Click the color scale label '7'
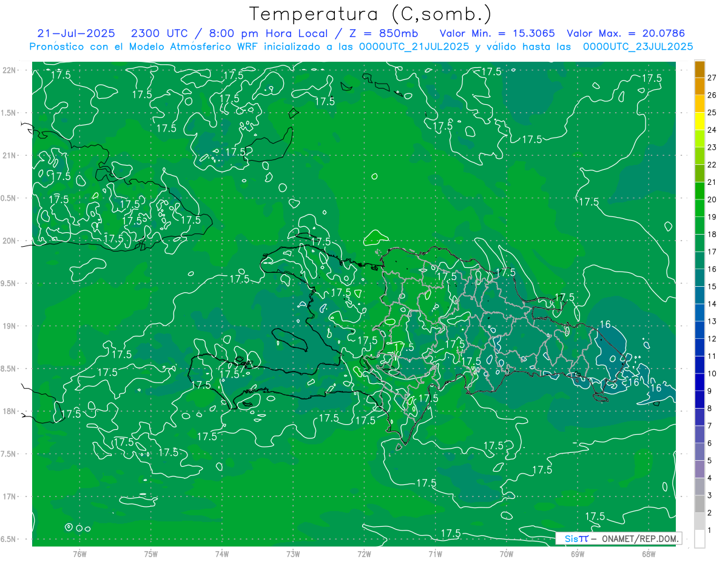This screenshot has width=728, height=562. 709,426
